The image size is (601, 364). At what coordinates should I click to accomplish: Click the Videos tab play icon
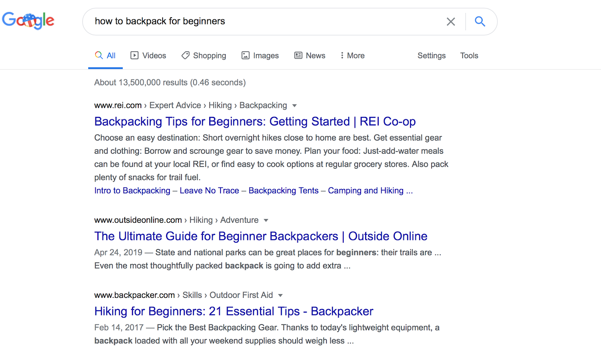(x=134, y=56)
